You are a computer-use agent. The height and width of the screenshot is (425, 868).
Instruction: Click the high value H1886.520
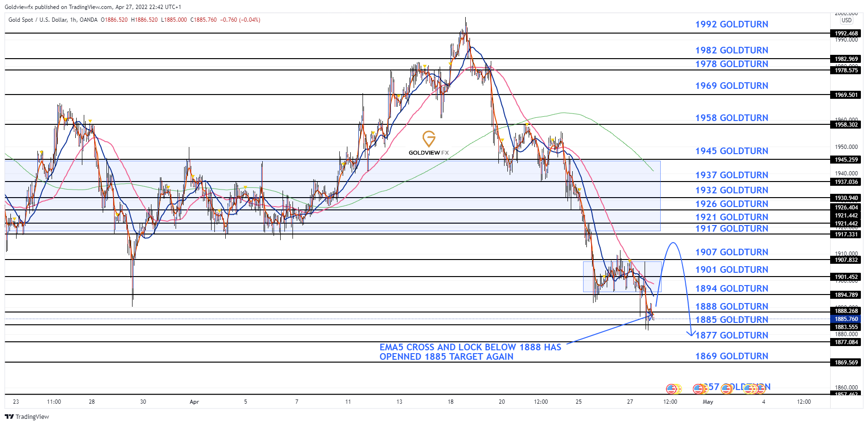(144, 20)
